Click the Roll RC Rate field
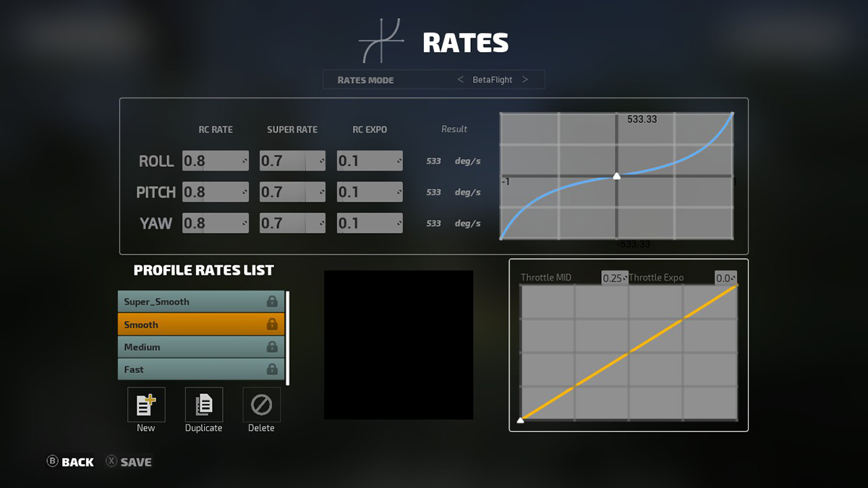868x488 pixels. click(x=216, y=160)
